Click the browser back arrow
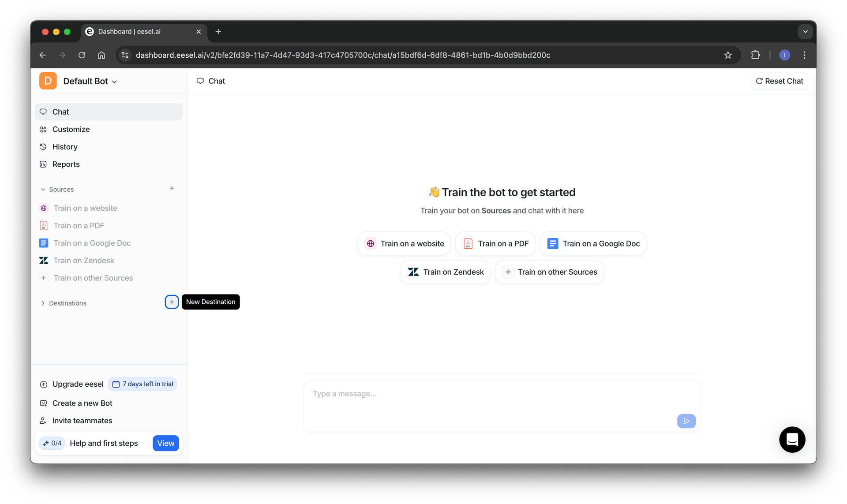Screen dimensions: 847x504 click(x=43, y=55)
